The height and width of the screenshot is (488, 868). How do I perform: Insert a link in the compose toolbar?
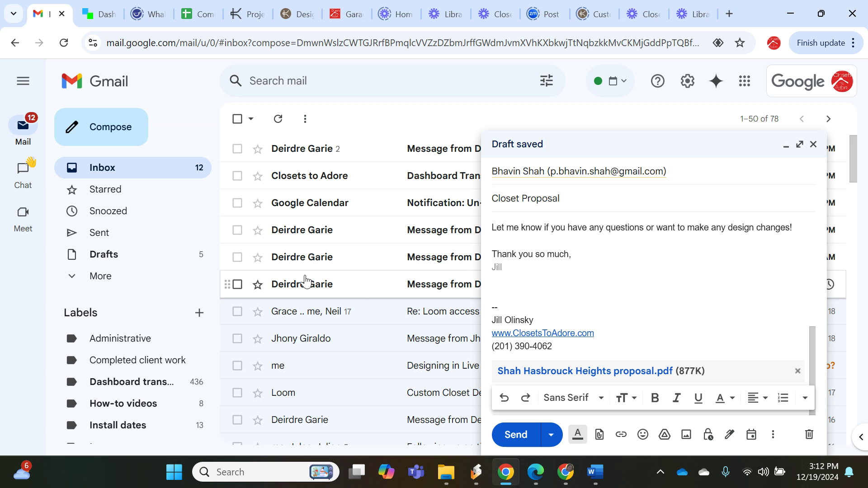(621, 435)
